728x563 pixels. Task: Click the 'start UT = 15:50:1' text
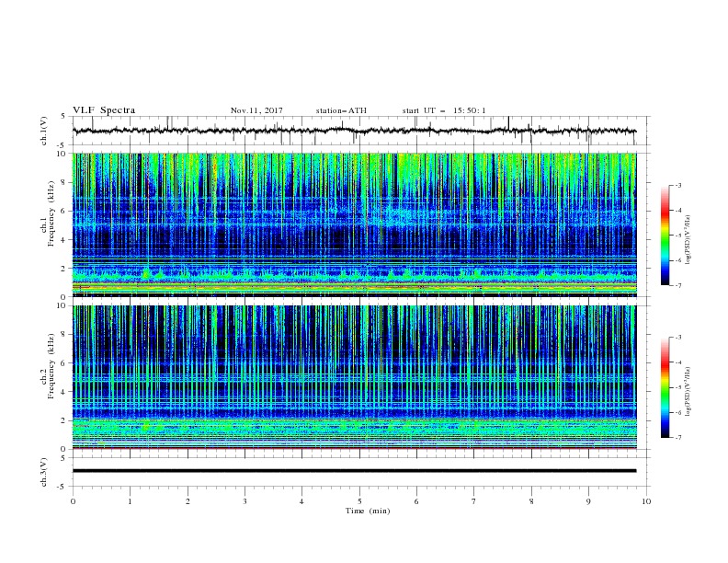pos(444,110)
